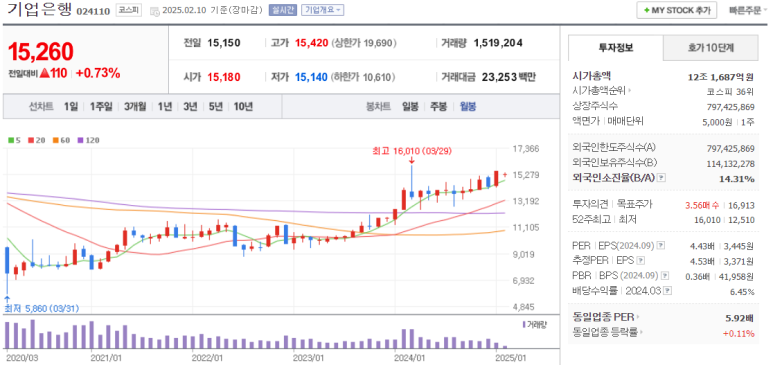The height and width of the screenshot is (365, 773).
Task: Open help icon next to PBR BPS
Action: [x=666, y=275]
